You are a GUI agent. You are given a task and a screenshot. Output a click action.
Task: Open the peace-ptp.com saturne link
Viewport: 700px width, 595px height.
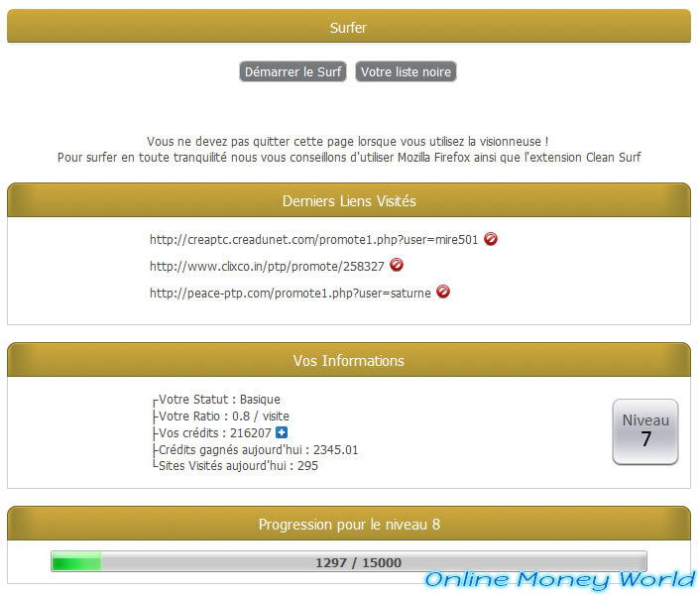(290, 294)
